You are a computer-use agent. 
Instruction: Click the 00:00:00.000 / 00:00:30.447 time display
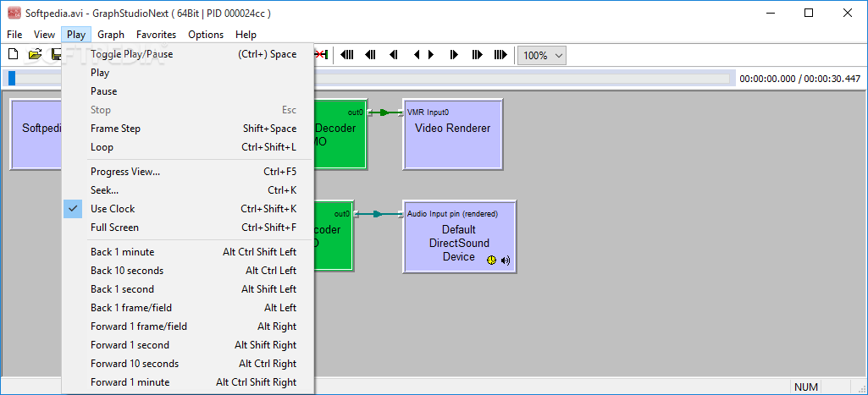tap(800, 79)
